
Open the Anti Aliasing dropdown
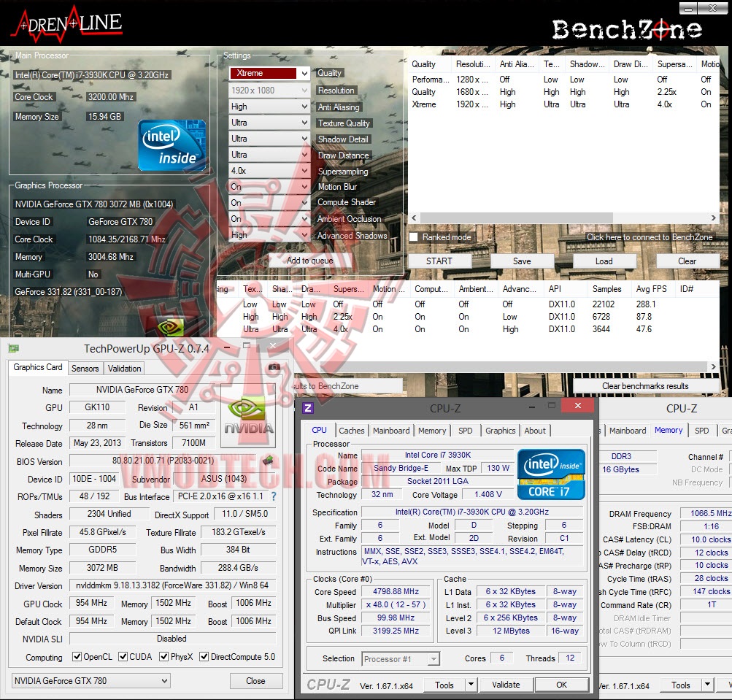269,107
